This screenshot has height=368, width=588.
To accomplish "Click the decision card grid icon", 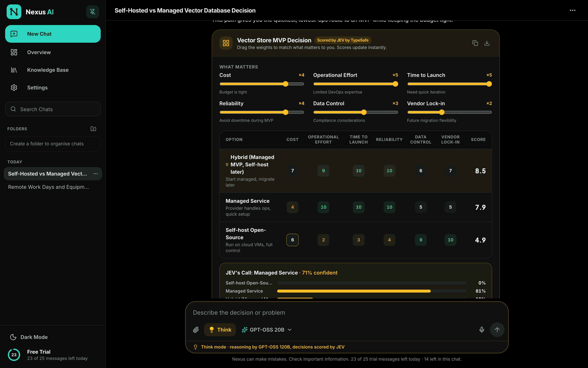I will (226, 43).
